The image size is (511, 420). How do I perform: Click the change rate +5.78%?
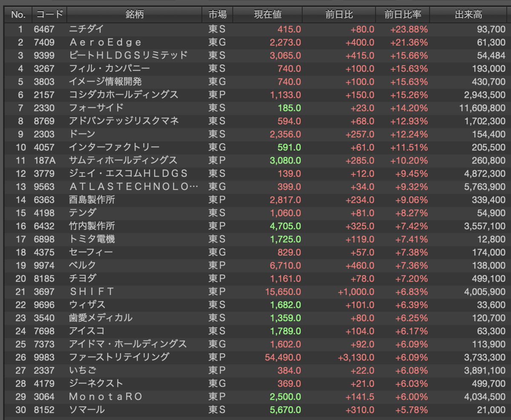tap(411, 409)
